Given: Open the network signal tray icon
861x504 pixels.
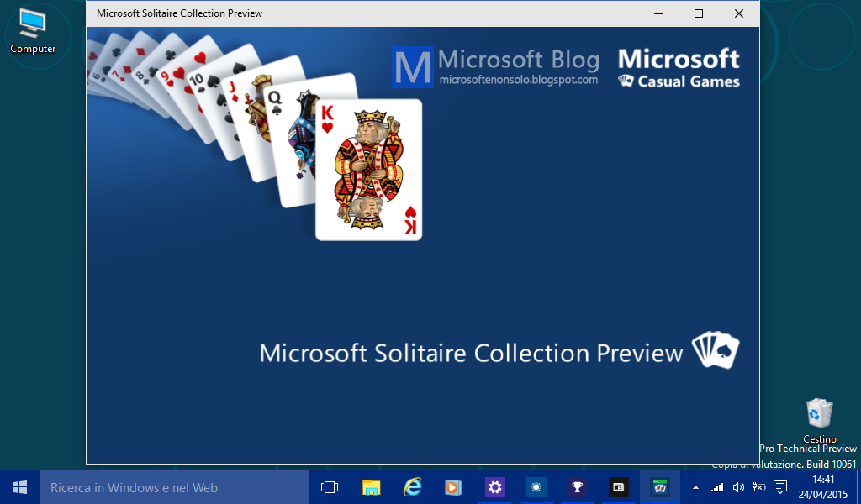Looking at the screenshot, I should pos(717,487).
